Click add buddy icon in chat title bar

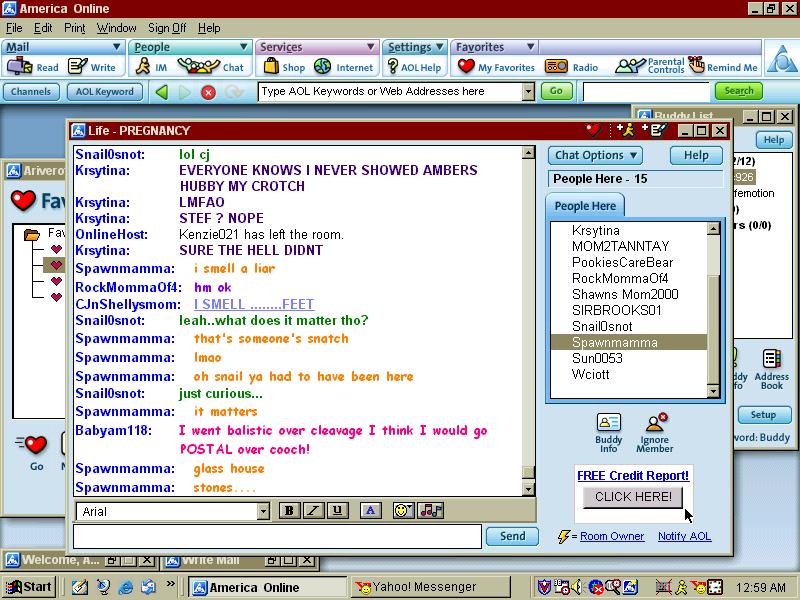(x=626, y=131)
